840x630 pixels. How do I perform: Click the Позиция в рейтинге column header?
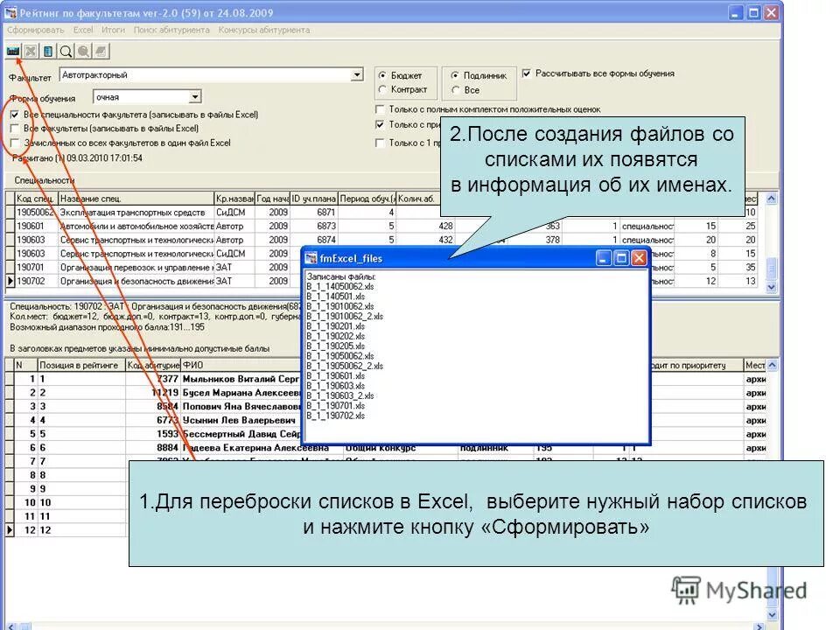[81, 366]
